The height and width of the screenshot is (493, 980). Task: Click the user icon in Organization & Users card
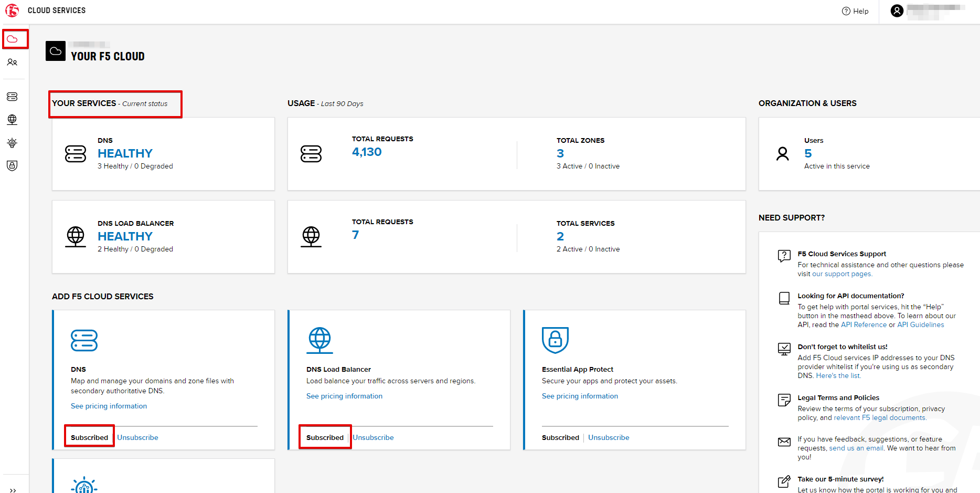click(783, 154)
